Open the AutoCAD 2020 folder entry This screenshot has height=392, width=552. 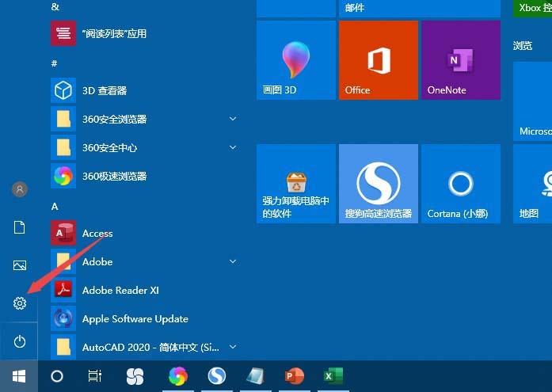coord(144,347)
